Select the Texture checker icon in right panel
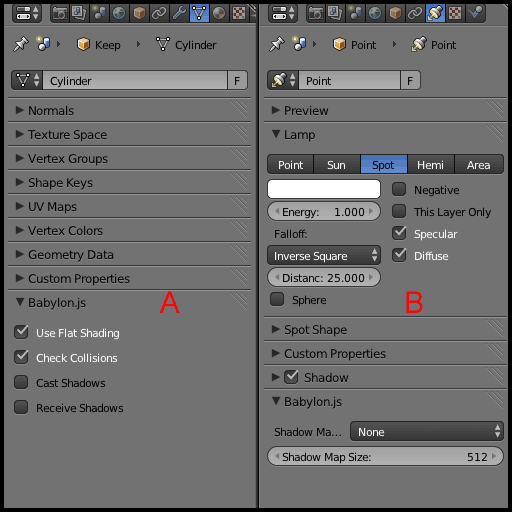The height and width of the screenshot is (512, 512). coord(455,13)
